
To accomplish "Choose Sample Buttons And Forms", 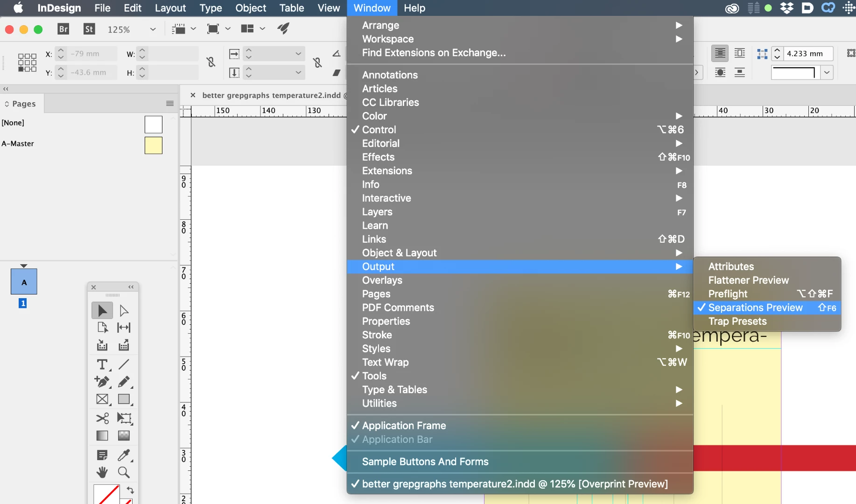I will coord(520,462).
